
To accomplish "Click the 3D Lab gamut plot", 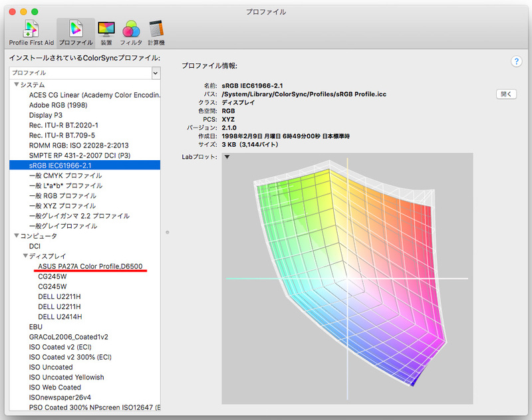I will (x=347, y=278).
